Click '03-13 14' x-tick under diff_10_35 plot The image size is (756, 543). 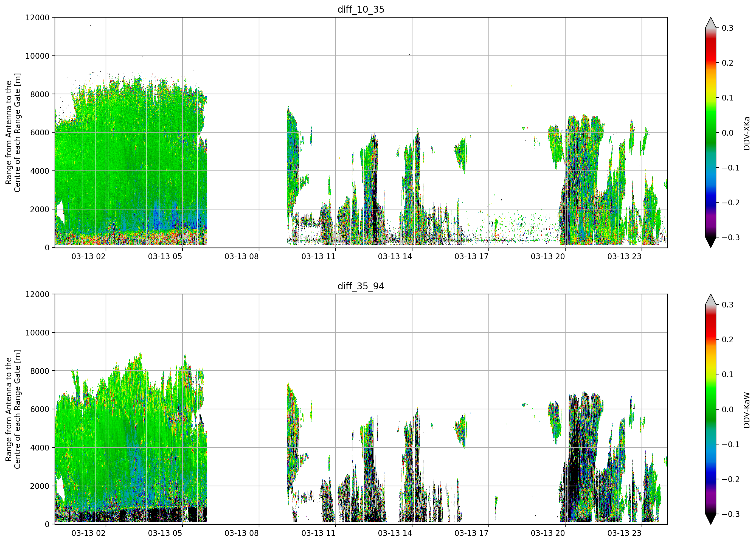pos(395,256)
